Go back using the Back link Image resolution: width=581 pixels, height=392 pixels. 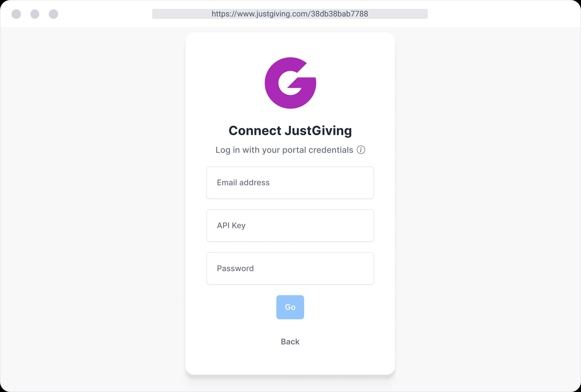pos(290,342)
